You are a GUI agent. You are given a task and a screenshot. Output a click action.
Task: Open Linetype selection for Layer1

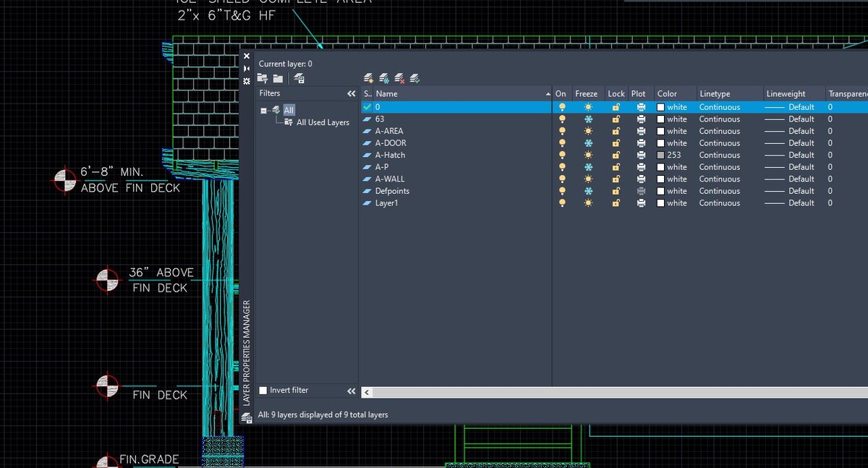pos(719,203)
